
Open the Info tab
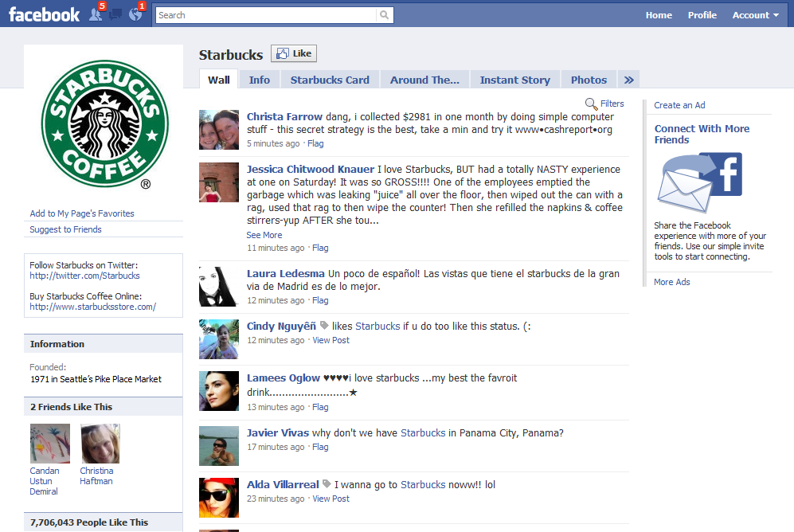pyautogui.click(x=259, y=79)
